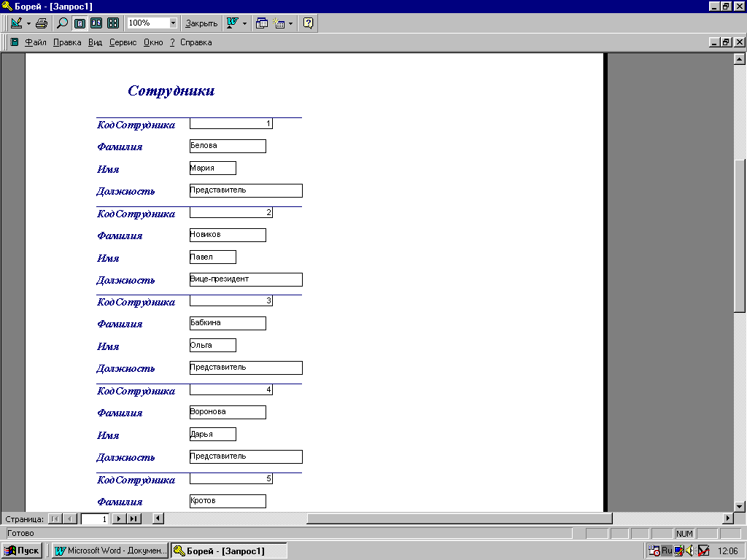Show one page in preview

(80, 23)
